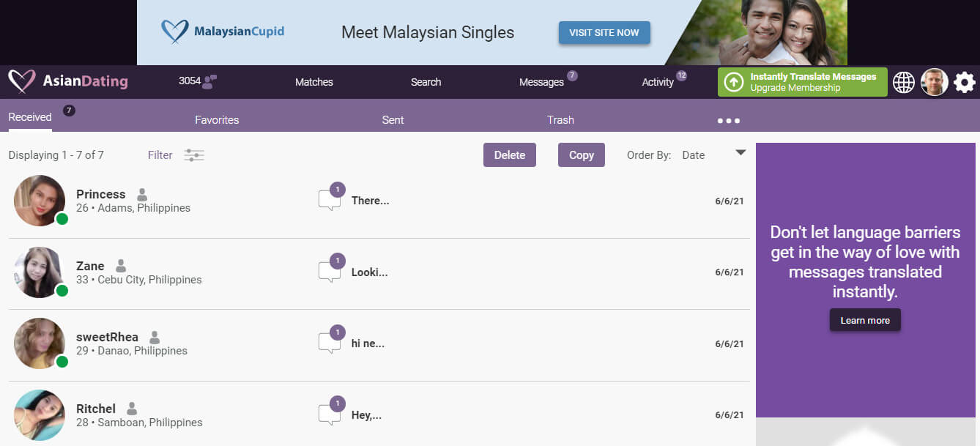
Task: Open the message bubble icon in sweetRhea's row
Action: click(330, 343)
